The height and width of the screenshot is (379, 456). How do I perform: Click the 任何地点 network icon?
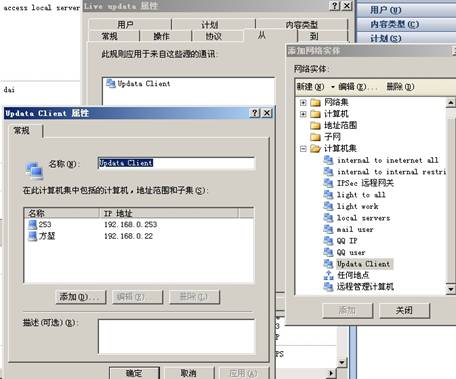tap(328, 275)
